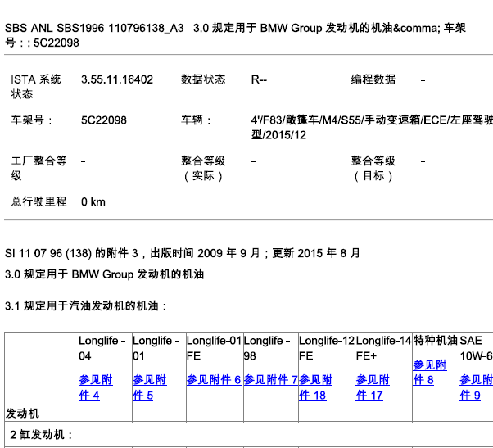Click the 数据状态 label
The height and width of the screenshot is (448, 493).
pyautogui.click(x=203, y=79)
